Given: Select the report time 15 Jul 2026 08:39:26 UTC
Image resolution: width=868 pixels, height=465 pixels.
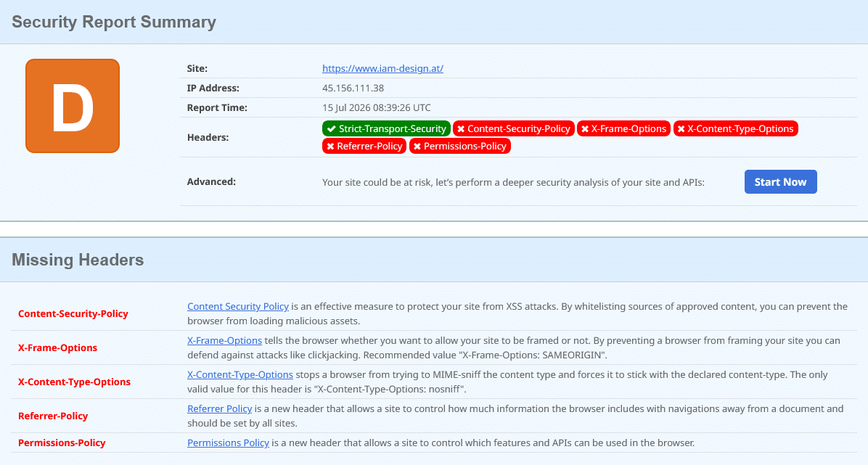Looking at the screenshot, I should tap(377, 107).
